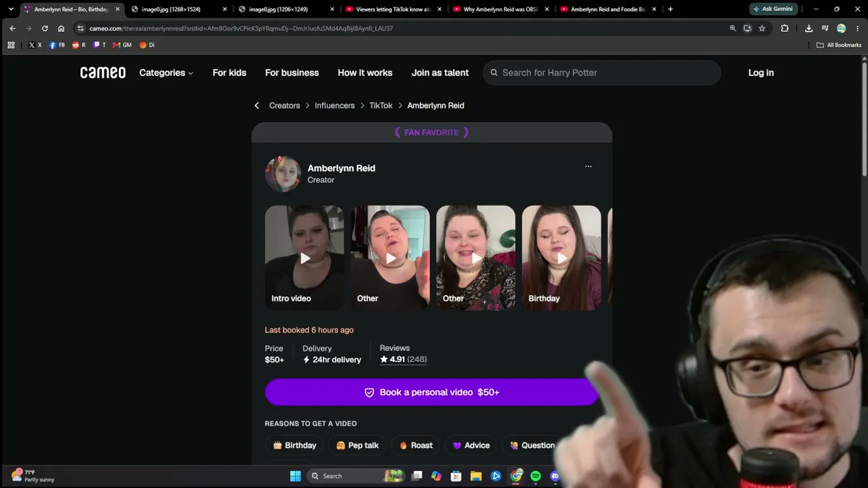Open the apps grid in the bookmarks bar
The height and width of the screenshot is (488, 868).
click(11, 45)
